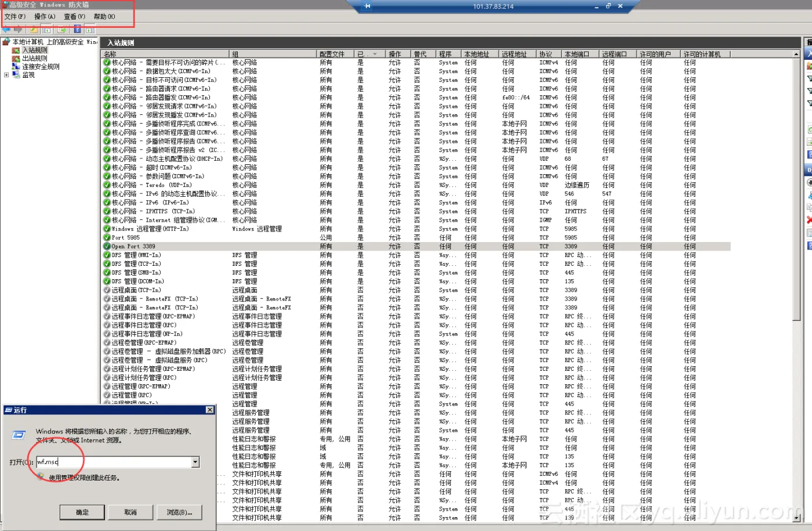Expand the 监视 (Monitoring) tree node

click(6, 75)
